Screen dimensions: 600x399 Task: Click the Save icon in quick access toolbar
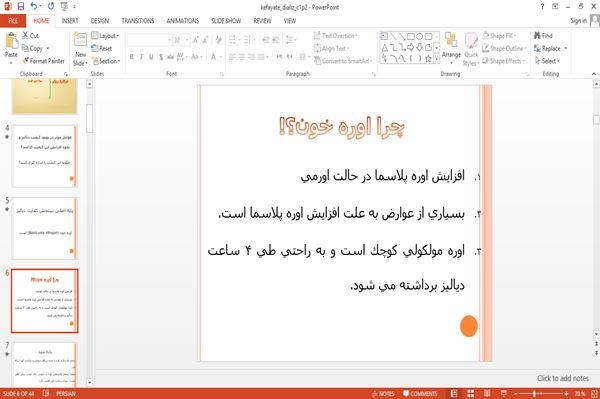[21, 7]
